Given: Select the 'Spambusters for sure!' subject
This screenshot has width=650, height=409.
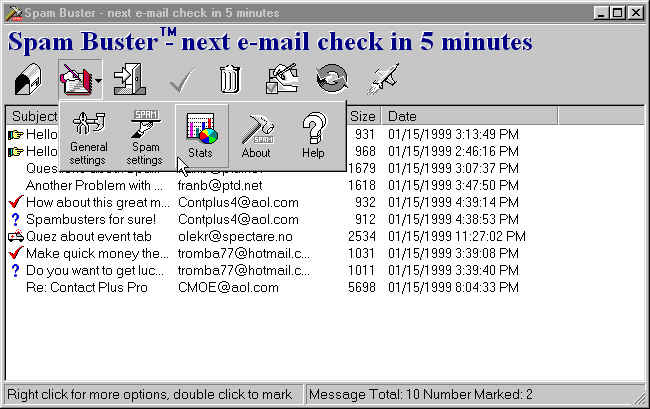Looking at the screenshot, I should (x=91, y=219).
